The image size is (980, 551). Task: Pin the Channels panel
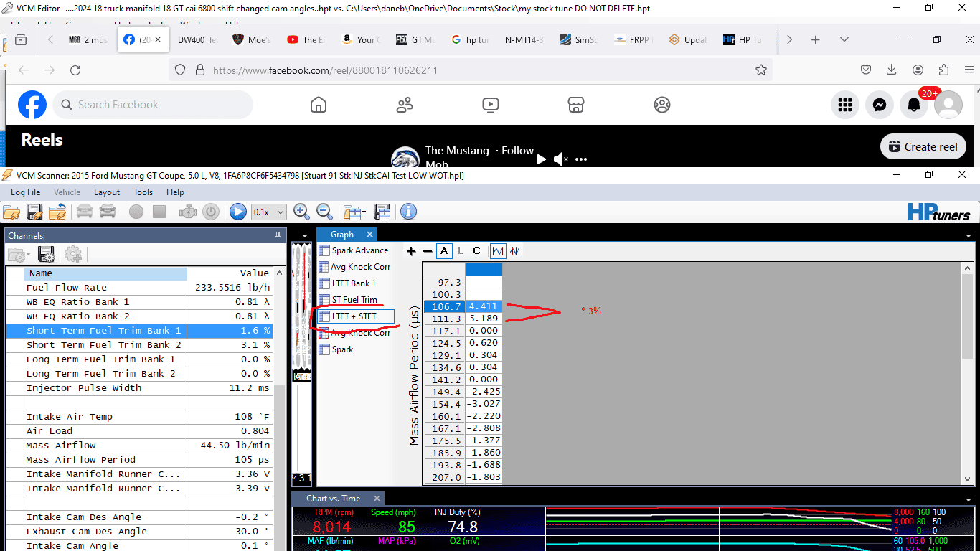coord(278,235)
